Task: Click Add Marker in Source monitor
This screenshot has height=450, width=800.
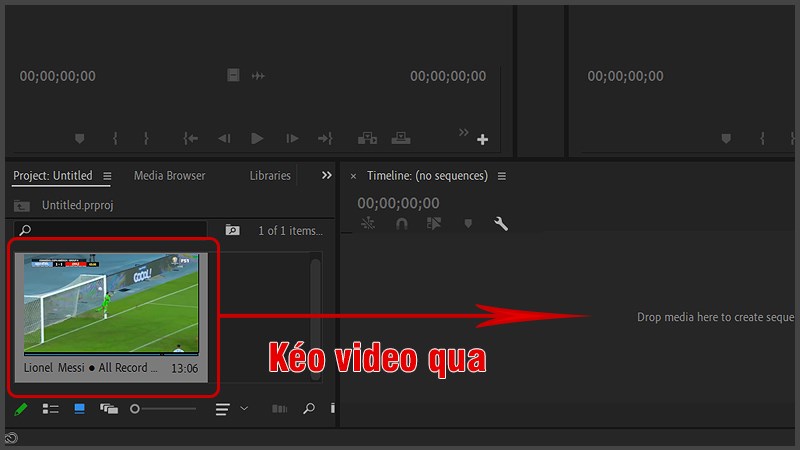Action: click(x=80, y=139)
